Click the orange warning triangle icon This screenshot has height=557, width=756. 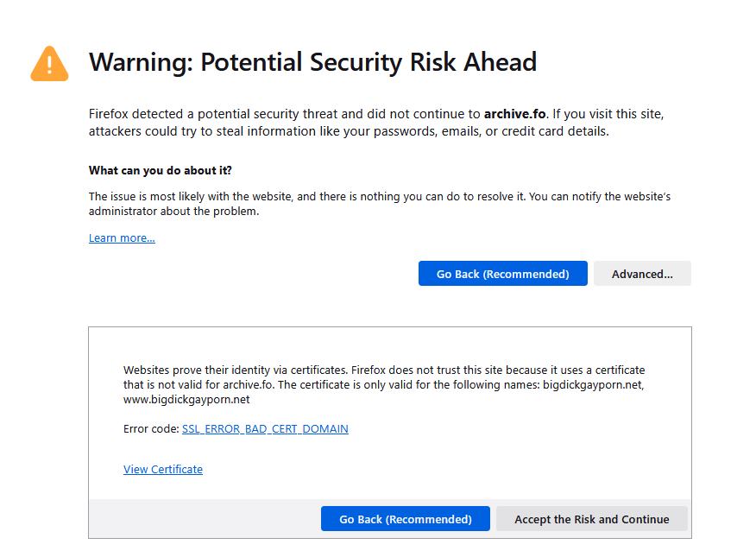49,64
